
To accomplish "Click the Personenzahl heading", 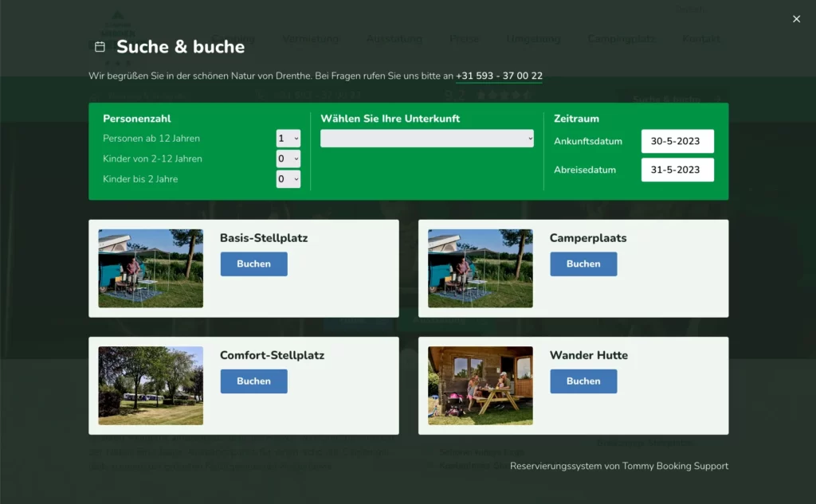I will 137,119.
